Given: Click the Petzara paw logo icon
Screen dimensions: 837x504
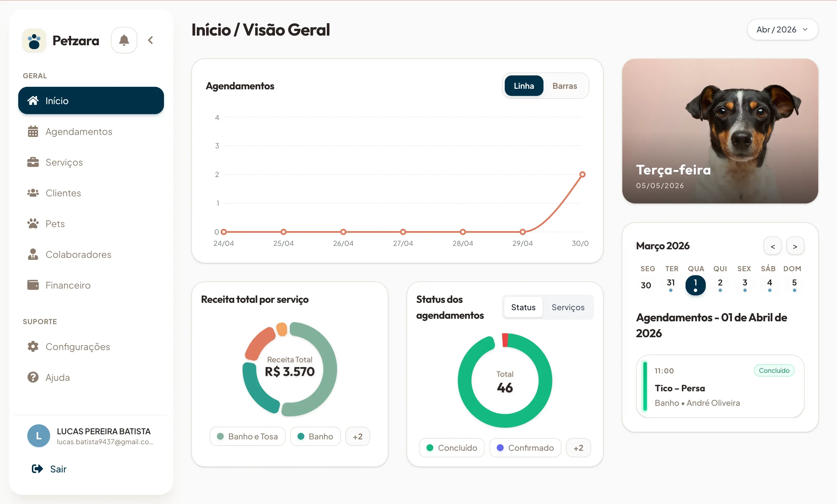Looking at the screenshot, I should [34, 40].
